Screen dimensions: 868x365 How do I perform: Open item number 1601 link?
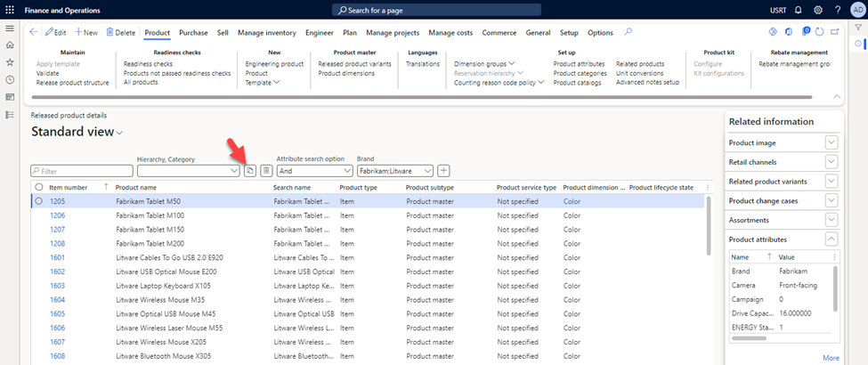point(58,257)
